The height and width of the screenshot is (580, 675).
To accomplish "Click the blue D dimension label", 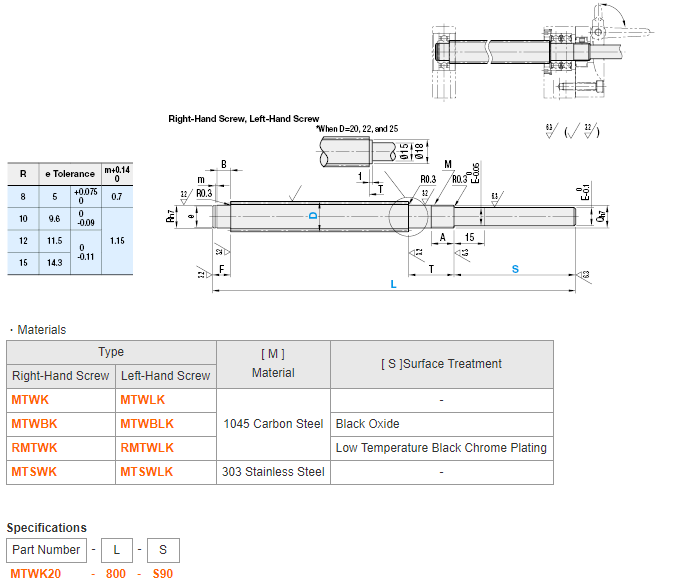I will pyautogui.click(x=313, y=216).
